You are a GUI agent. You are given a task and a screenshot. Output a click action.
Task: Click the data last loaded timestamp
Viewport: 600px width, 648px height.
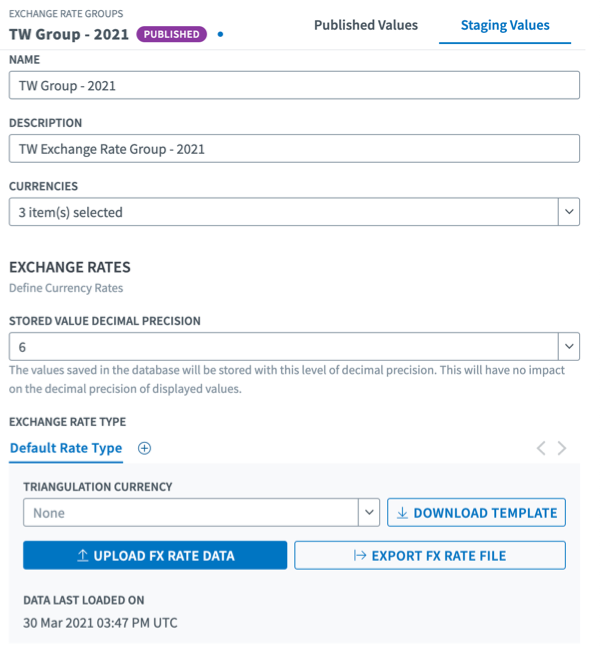[x=100, y=623]
